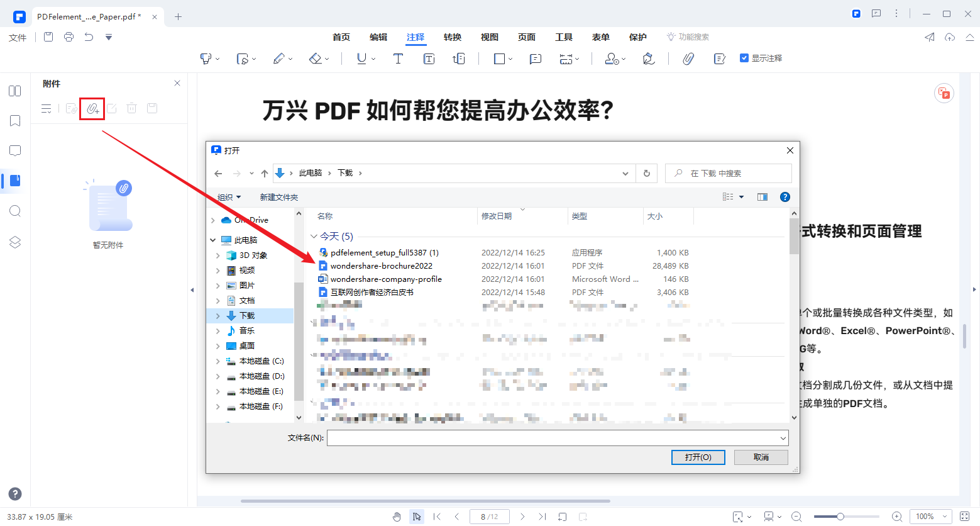The height and width of the screenshot is (526, 980).
Task: Toggle the preview pane in the dialog
Action: tap(762, 196)
